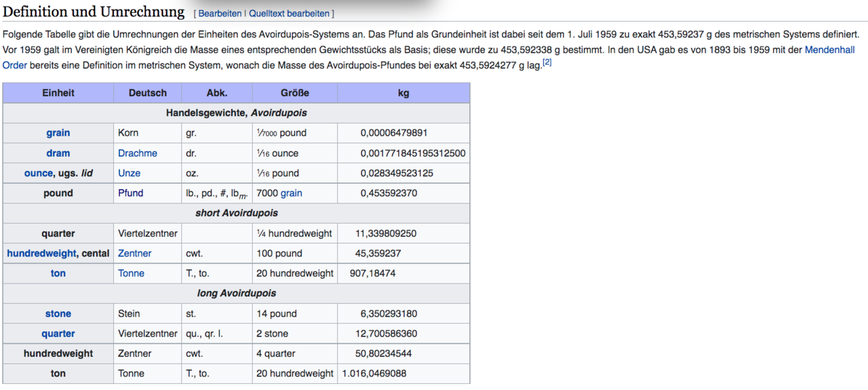Open the hundredweight link next to cental
The height and width of the screenshot is (390, 868).
pyautogui.click(x=41, y=253)
